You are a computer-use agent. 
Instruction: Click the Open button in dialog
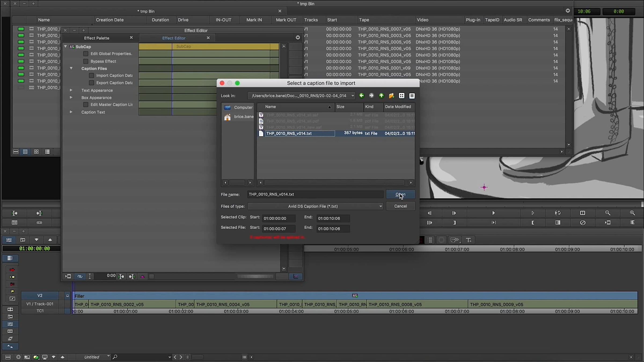tap(400, 194)
